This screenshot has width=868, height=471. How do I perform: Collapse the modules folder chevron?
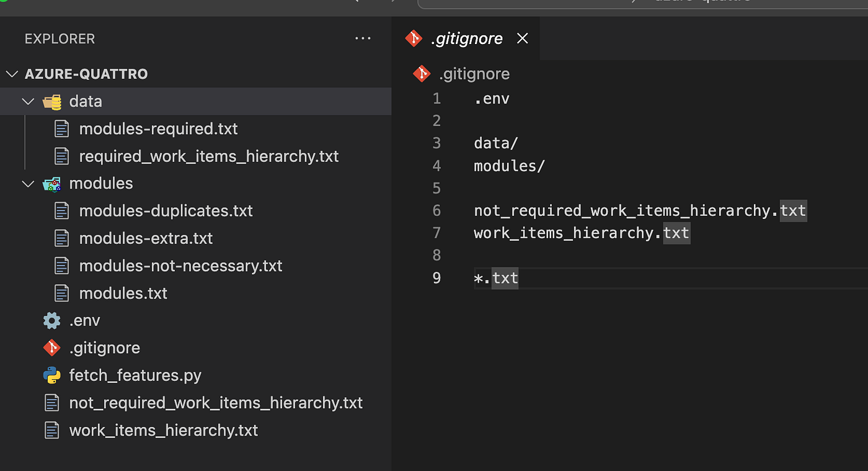28,184
